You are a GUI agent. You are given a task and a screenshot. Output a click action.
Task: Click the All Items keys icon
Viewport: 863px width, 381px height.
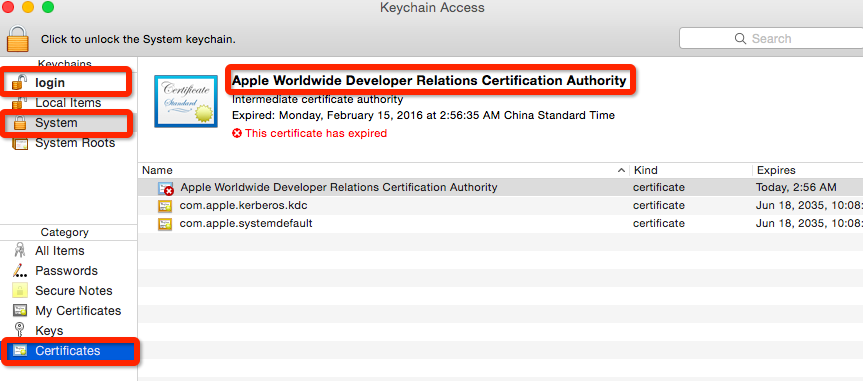[x=20, y=251]
